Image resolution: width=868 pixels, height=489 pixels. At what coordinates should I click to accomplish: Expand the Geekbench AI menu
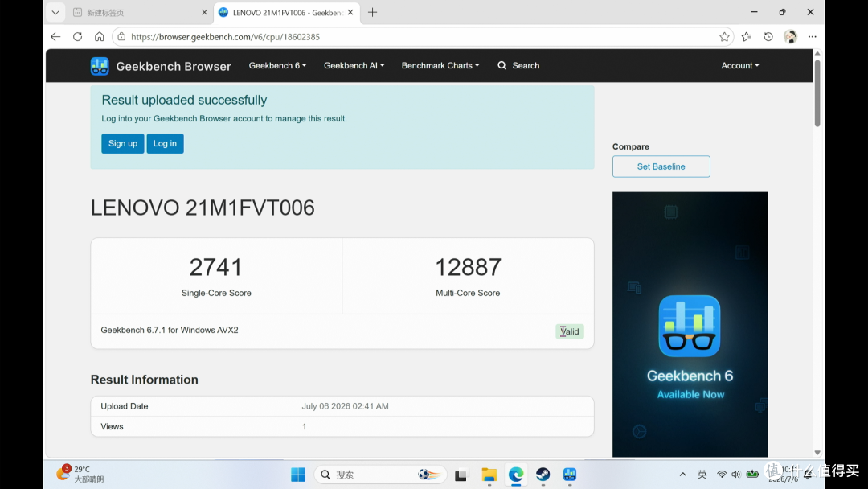(354, 65)
